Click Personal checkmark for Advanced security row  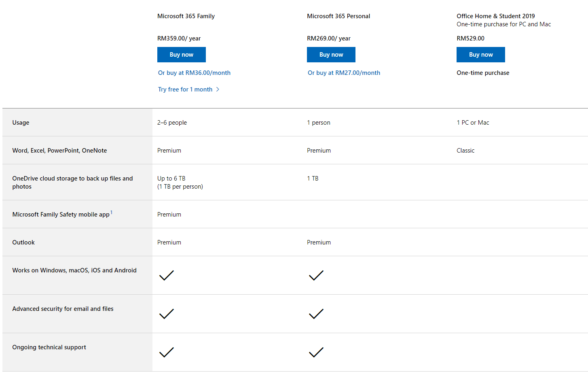click(x=316, y=314)
